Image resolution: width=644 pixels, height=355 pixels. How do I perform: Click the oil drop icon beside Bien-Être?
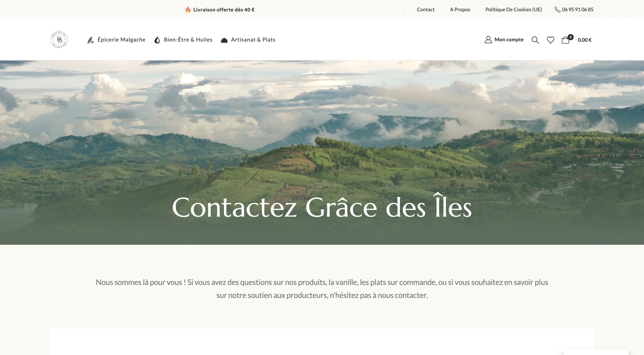pos(157,40)
